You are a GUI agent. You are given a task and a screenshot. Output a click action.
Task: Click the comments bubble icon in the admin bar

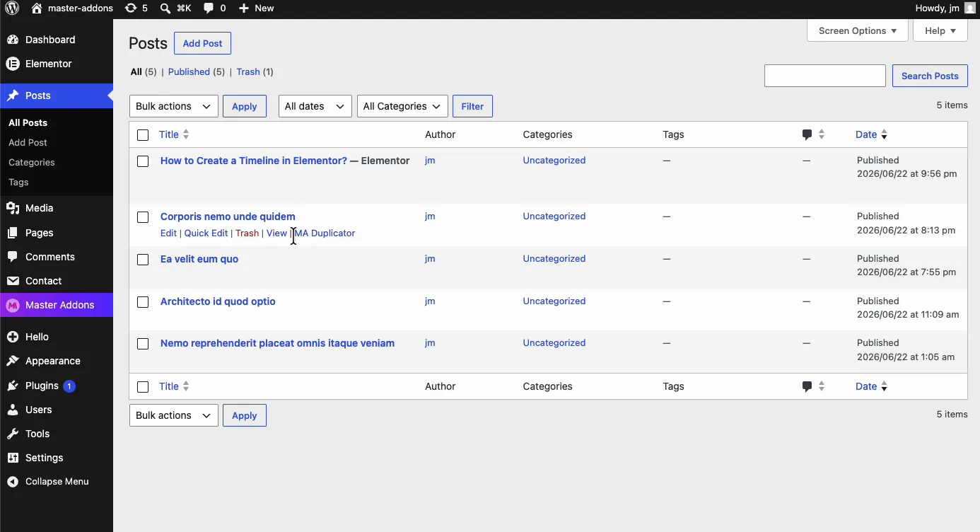click(x=209, y=8)
